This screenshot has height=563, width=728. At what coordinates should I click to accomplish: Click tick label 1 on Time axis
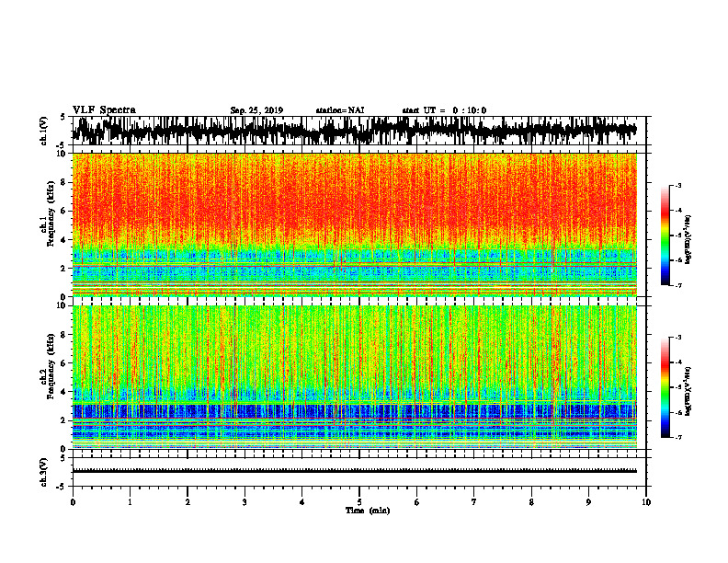tap(130, 502)
